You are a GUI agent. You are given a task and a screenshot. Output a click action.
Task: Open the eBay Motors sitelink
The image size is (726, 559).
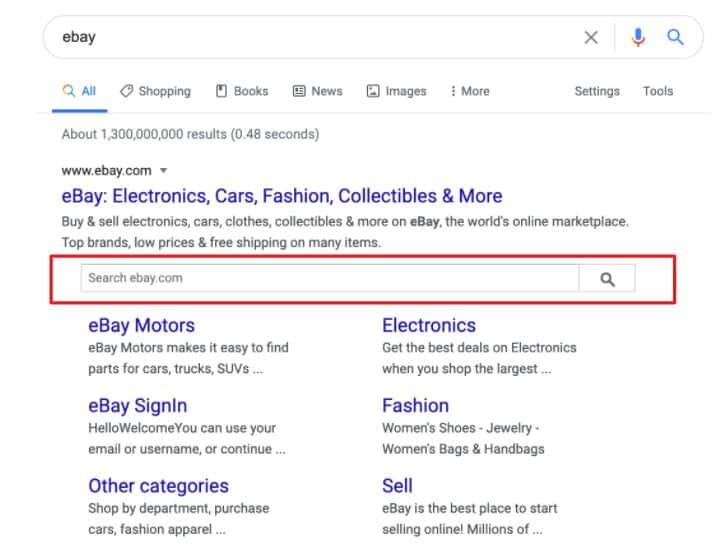coord(141,326)
